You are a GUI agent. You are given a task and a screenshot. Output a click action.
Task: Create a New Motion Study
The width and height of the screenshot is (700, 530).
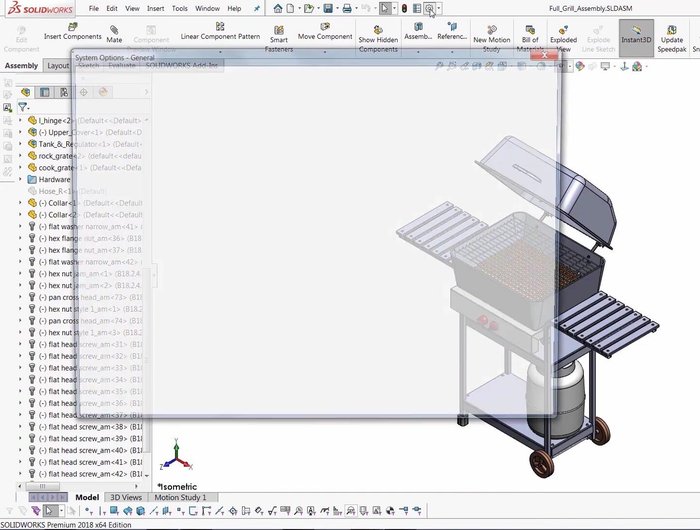tap(492, 35)
